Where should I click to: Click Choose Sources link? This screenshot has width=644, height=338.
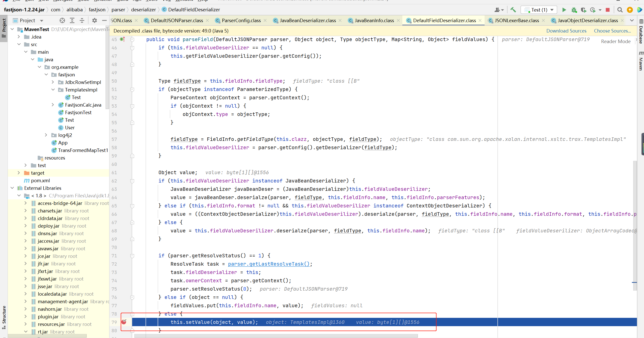[x=612, y=31]
